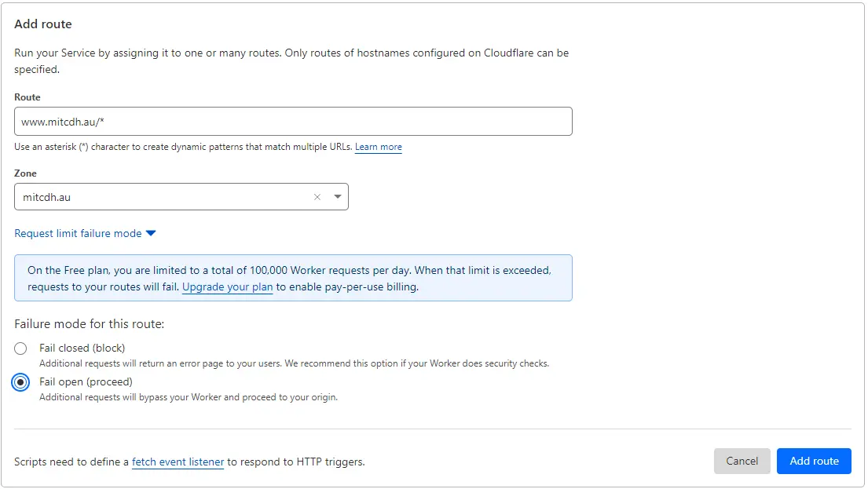Open the Upgrade your plan link
Viewport: 868px width, 489px height.
point(227,286)
